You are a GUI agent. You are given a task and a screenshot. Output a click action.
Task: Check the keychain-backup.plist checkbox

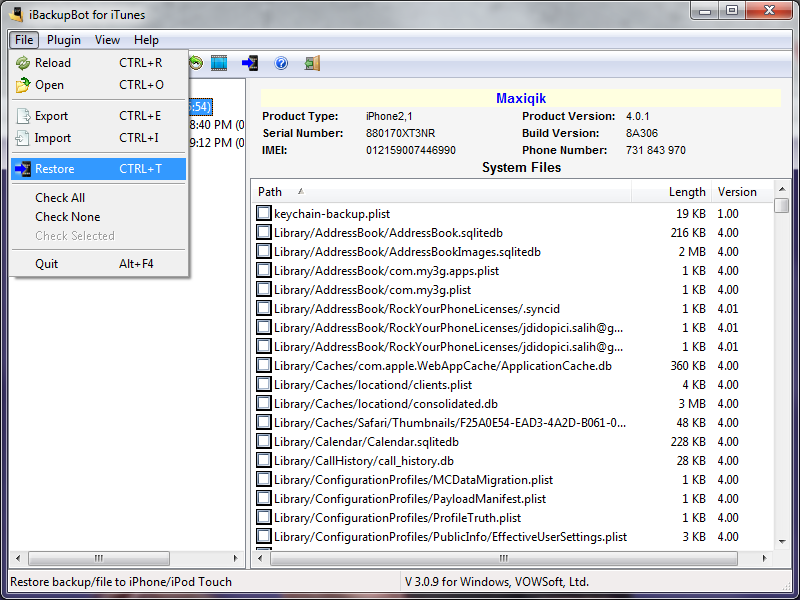pyautogui.click(x=264, y=213)
